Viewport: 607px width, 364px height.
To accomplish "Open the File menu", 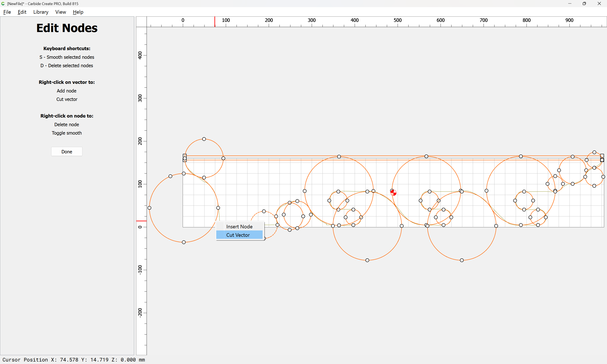I will click(7, 12).
